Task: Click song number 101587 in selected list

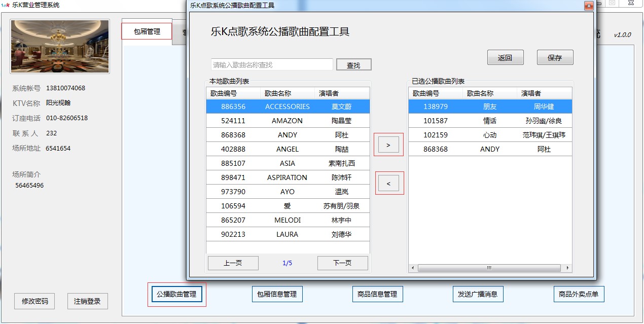Action: 436,121
